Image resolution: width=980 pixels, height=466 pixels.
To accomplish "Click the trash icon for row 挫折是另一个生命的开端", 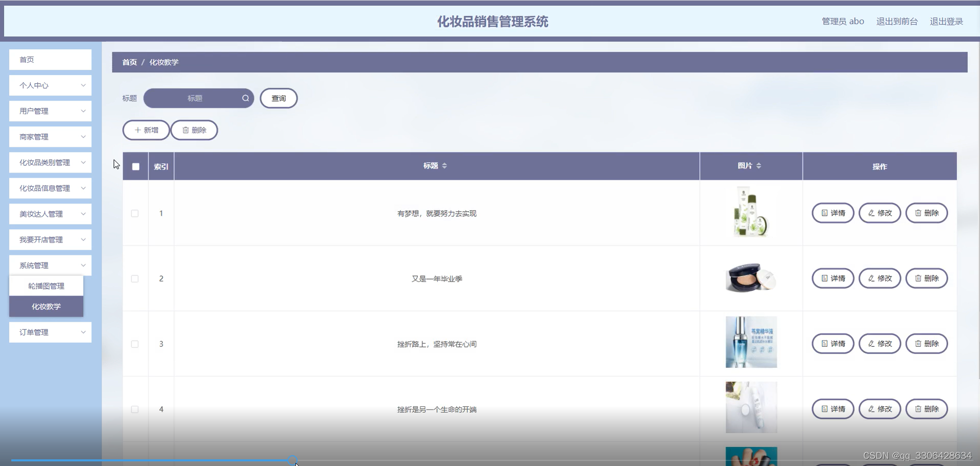I will 918,408.
